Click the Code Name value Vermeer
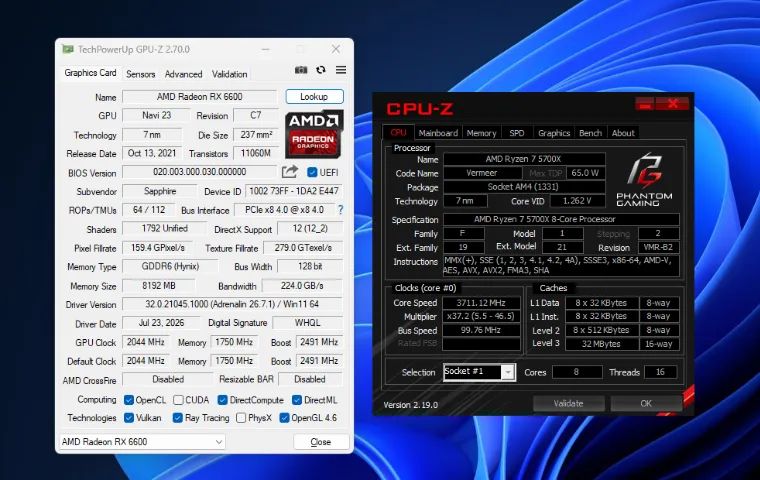760x480 pixels. (x=482, y=173)
